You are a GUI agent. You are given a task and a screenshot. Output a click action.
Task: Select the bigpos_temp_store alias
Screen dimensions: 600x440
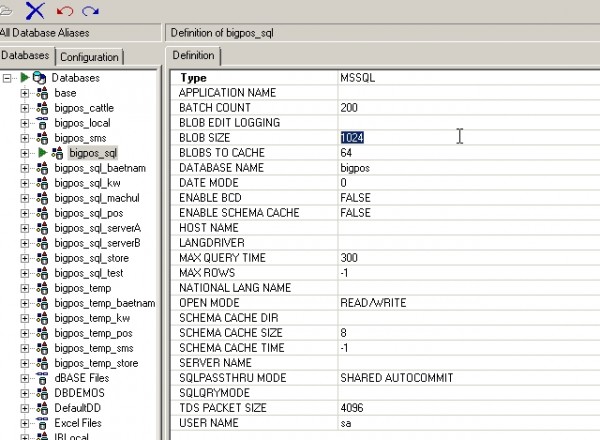click(x=96, y=363)
